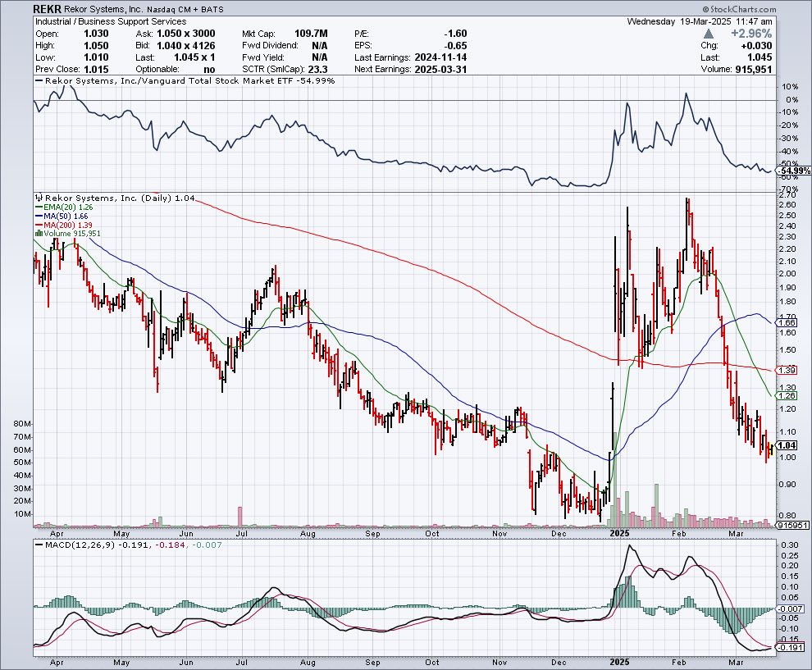Click the -54.99% relative strength end label
Screen dimensions: 812x670
tap(795, 171)
